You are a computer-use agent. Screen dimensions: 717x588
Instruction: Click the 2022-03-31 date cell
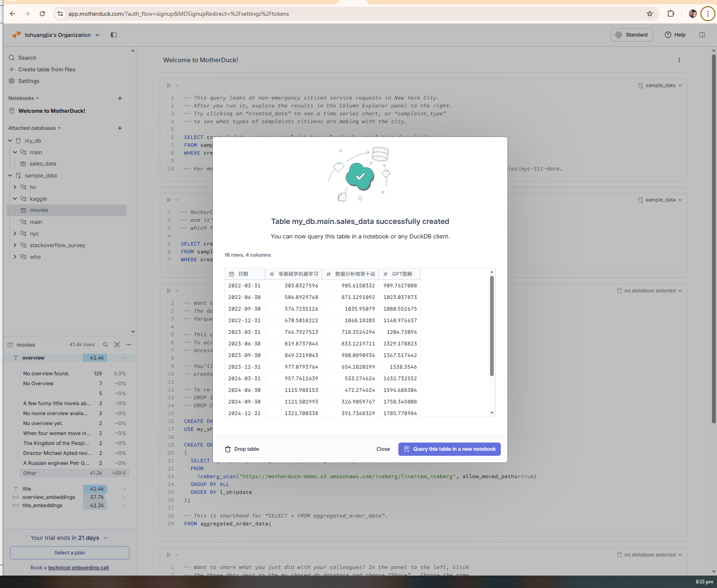pos(244,286)
